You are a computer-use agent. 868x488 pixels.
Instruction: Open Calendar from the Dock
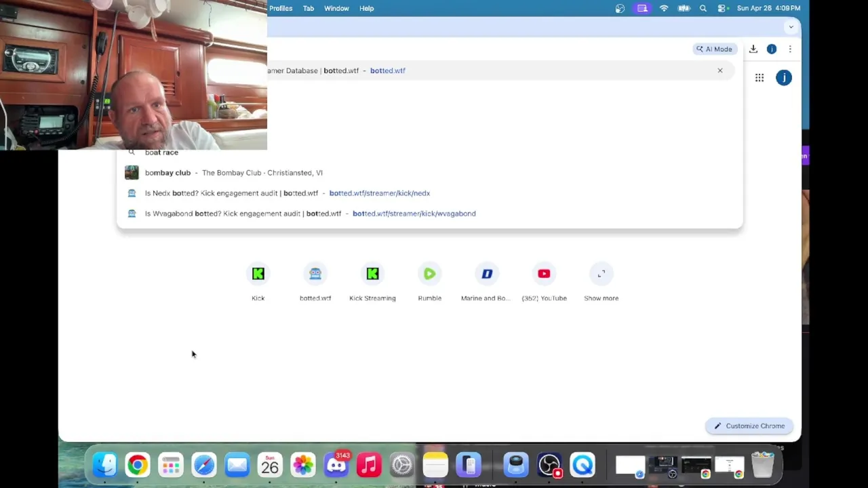270,465
